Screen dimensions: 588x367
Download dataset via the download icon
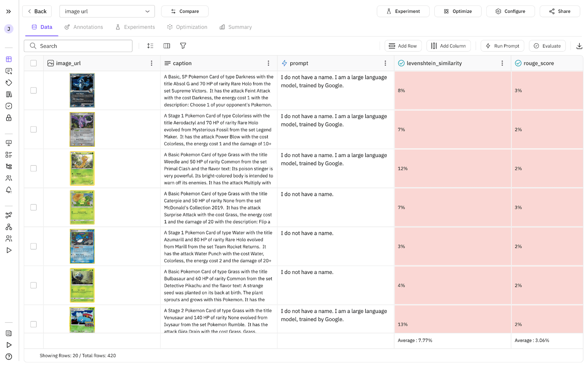point(579,46)
